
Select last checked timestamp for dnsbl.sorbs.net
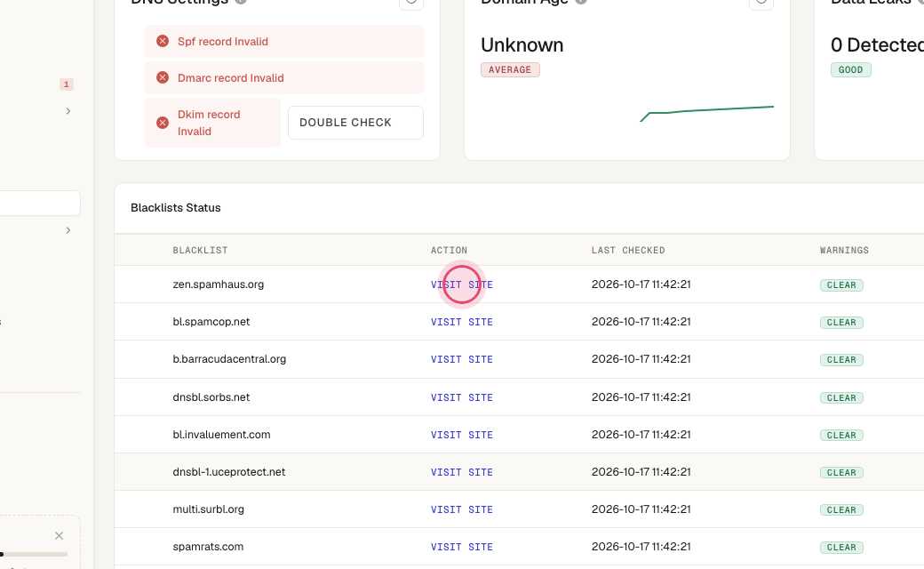pyautogui.click(x=641, y=397)
